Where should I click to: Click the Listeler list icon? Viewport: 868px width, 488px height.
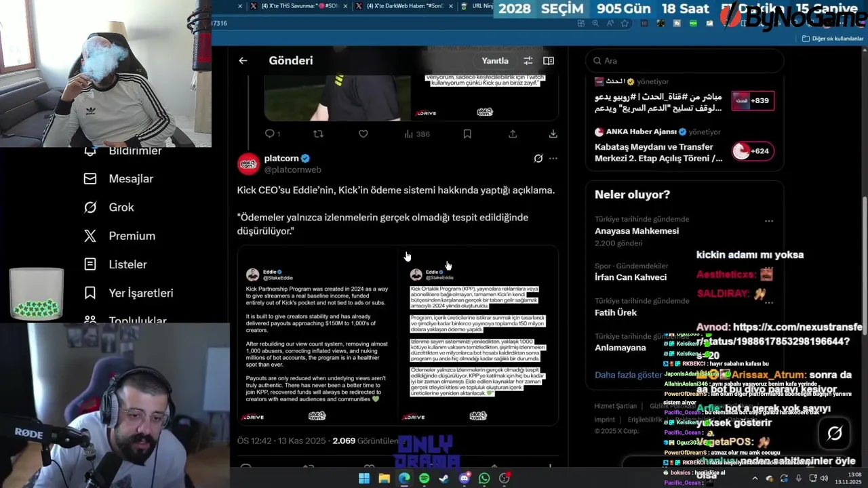pos(90,264)
